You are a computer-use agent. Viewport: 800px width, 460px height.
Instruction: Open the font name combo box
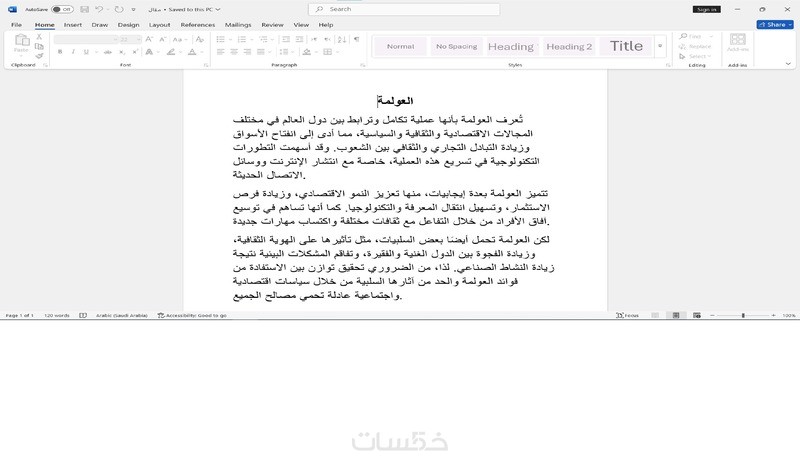point(86,39)
